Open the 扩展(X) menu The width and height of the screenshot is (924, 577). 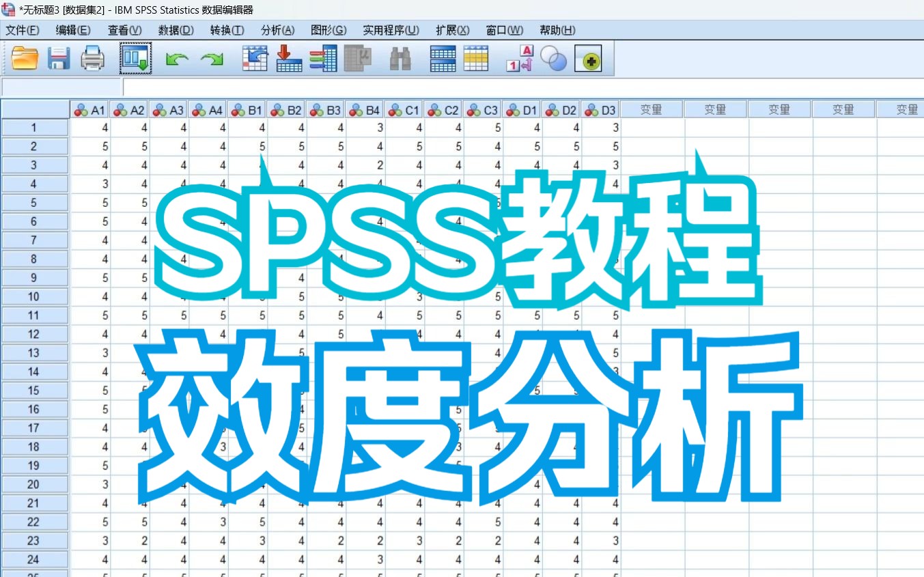pos(453,30)
